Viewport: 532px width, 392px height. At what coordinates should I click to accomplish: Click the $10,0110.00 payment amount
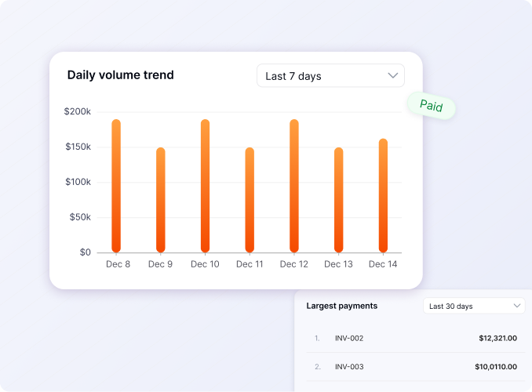click(495, 367)
